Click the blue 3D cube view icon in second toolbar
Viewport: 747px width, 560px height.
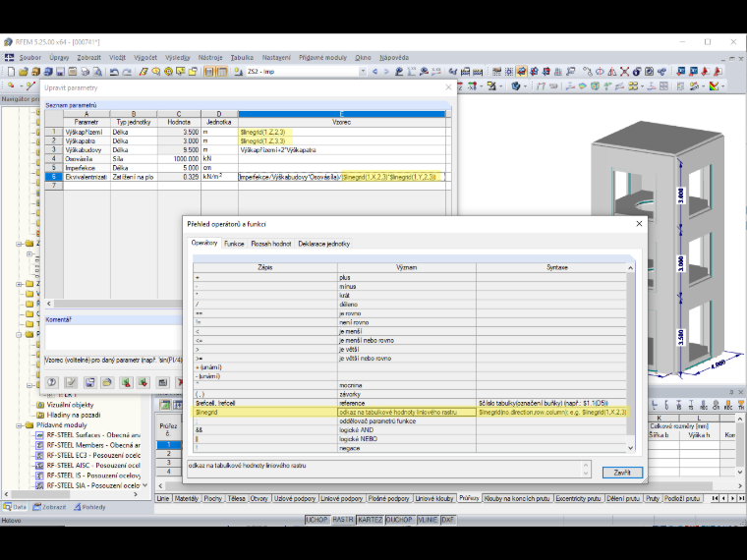[x=515, y=86]
